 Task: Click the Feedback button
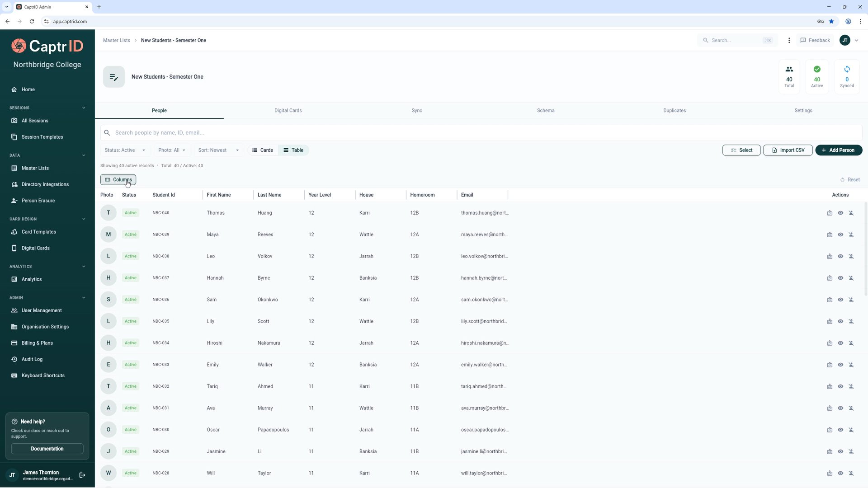[815, 40]
